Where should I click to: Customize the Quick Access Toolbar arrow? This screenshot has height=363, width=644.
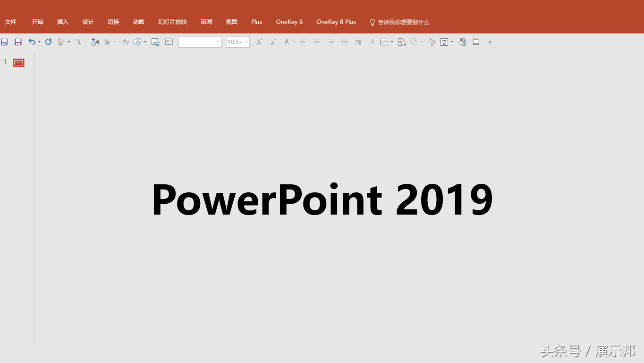pos(490,43)
